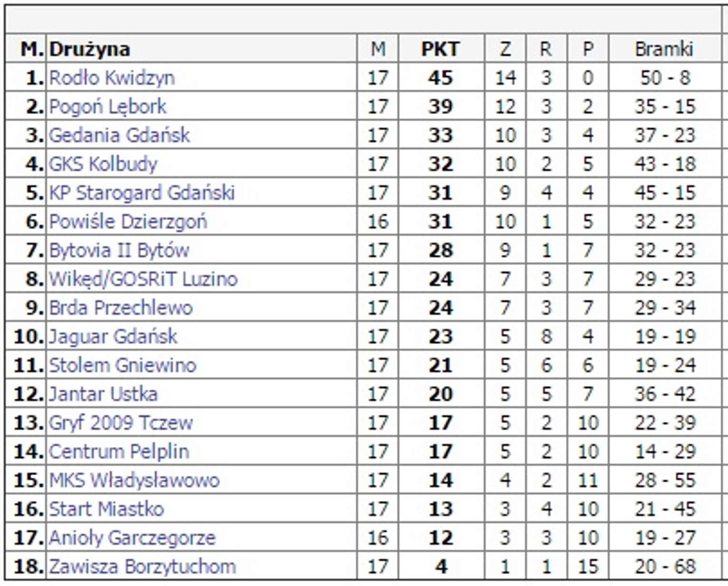
Task: Select the MKS Władysławowo link
Action: point(134,480)
